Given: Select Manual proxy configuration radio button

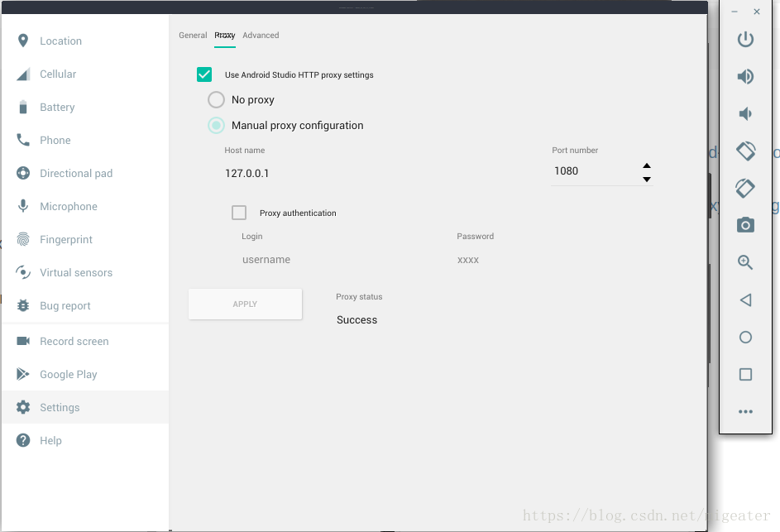Looking at the screenshot, I should pos(216,126).
